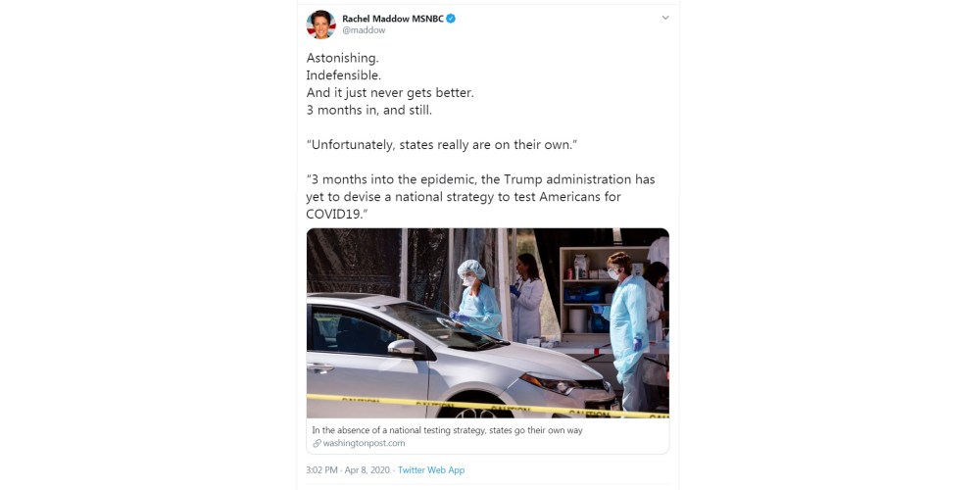Click the line 'And it just never gets better'
Screen dimensions: 980x490
click(x=390, y=93)
